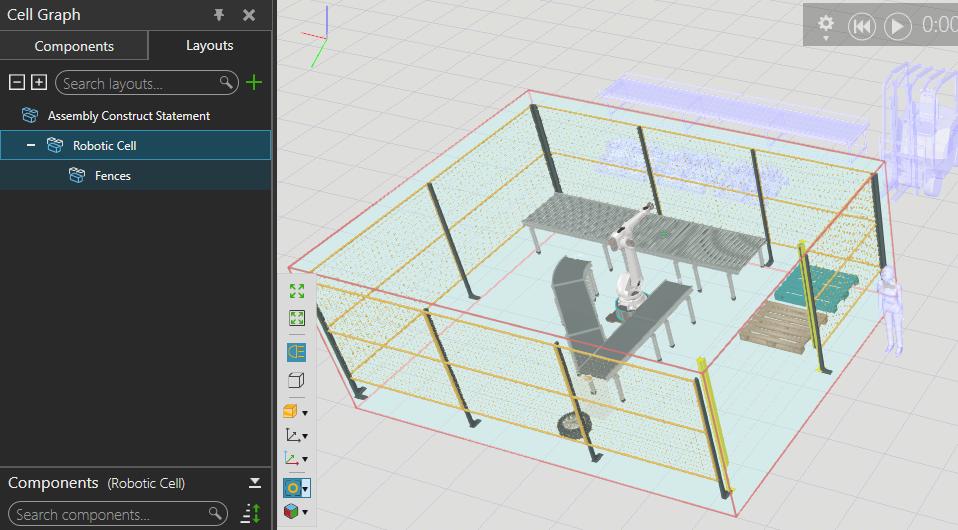This screenshot has width=958, height=530.
Task: Select the Robotic Cell row text
Action: point(104,145)
